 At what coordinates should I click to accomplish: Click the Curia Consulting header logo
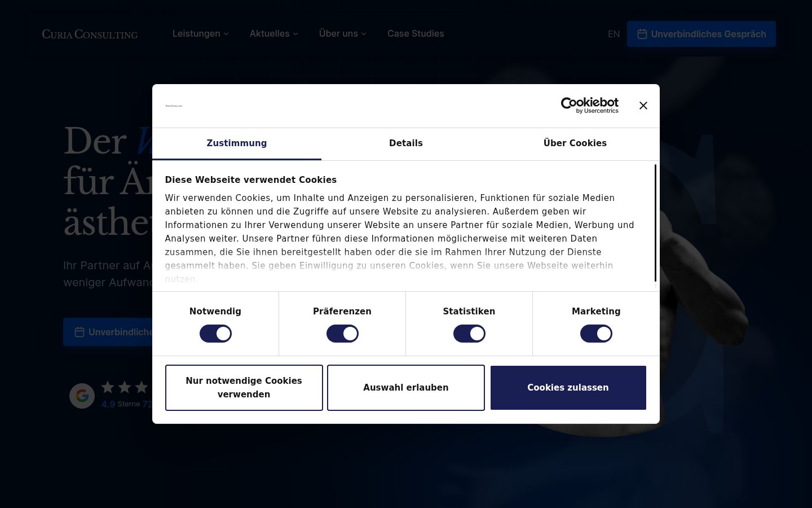[x=90, y=34]
